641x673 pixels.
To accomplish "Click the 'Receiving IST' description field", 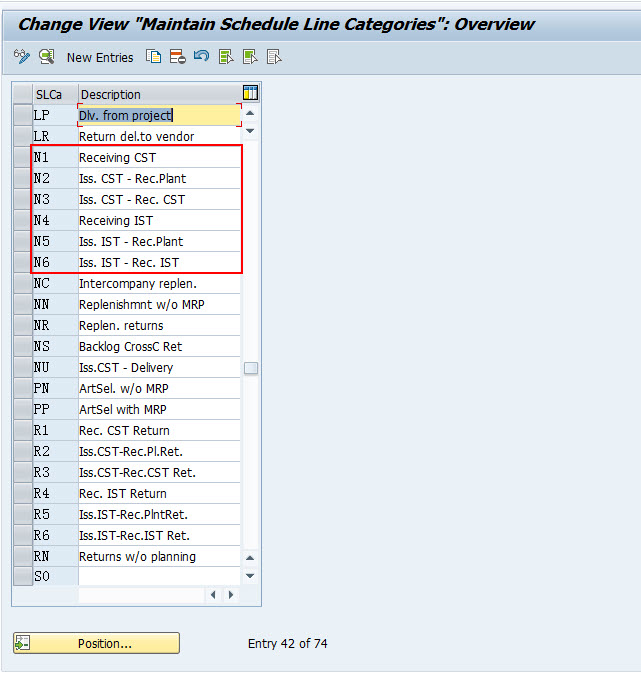I will click(x=159, y=220).
